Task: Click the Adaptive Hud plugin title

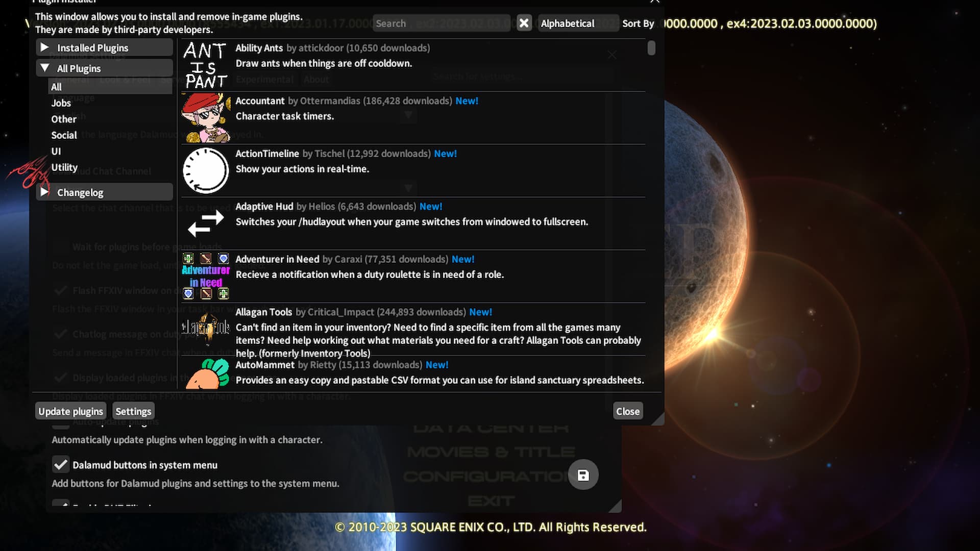Action: click(264, 207)
